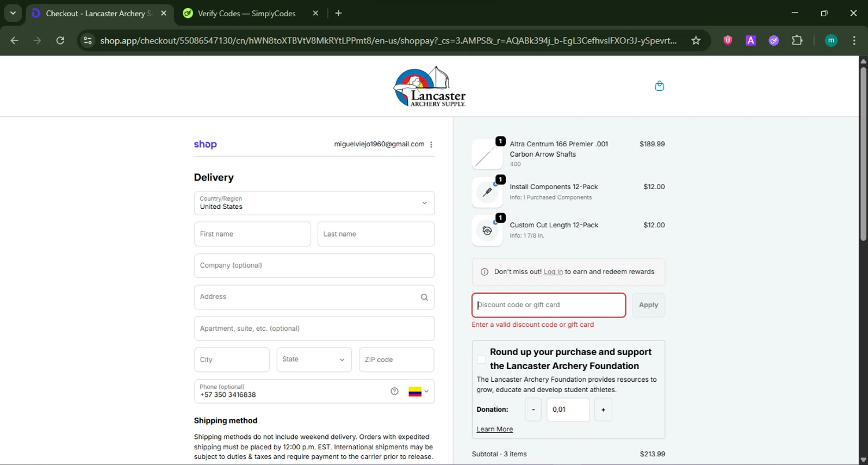Close the Checkout Lancaster Archery tab
This screenshot has height=465, width=868.
click(x=164, y=13)
